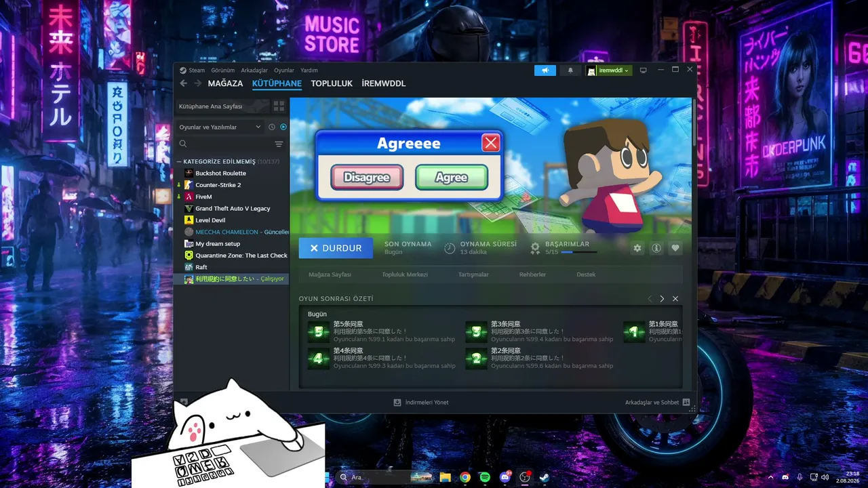Click the library search magnifier icon
Image resolution: width=868 pixels, height=488 pixels.
(x=183, y=144)
